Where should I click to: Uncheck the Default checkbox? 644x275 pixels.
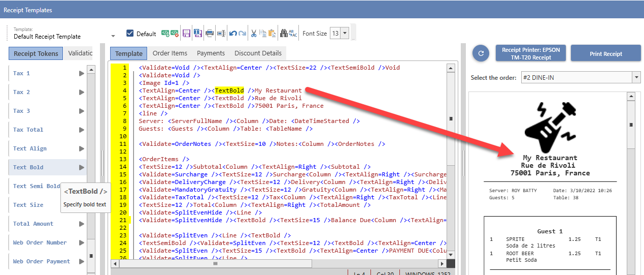tap(130, 34)
